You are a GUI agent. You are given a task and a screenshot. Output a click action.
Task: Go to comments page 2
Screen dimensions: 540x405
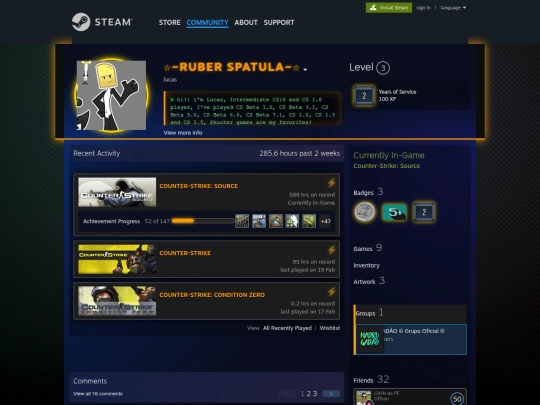309,394
